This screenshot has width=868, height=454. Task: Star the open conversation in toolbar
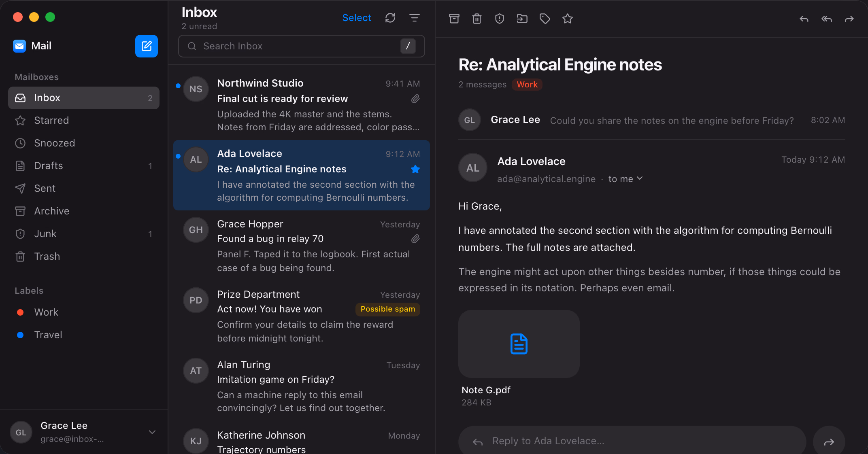(568, 19)
